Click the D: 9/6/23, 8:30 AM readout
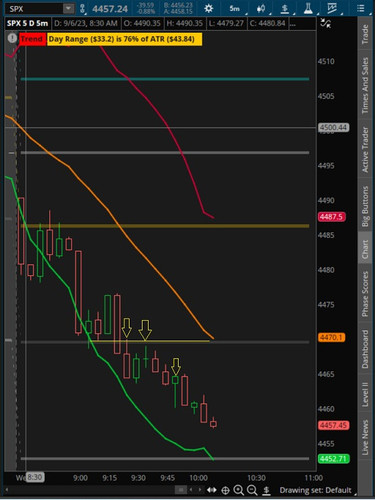The width and height of the screenshot is (375, 500). [86, 23]
